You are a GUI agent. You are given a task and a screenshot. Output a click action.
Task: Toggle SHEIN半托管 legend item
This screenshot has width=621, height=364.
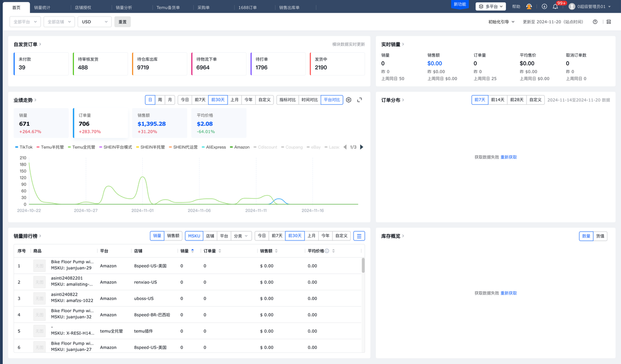(x=150, y=147)
